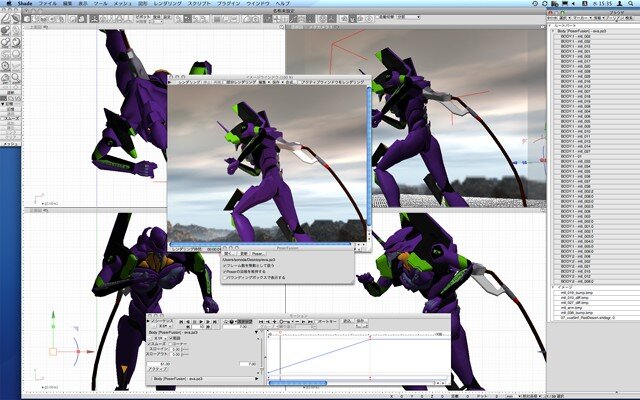
Task: Click the 7.00 frame field under the motion toolbar
Action: point(236,327)
